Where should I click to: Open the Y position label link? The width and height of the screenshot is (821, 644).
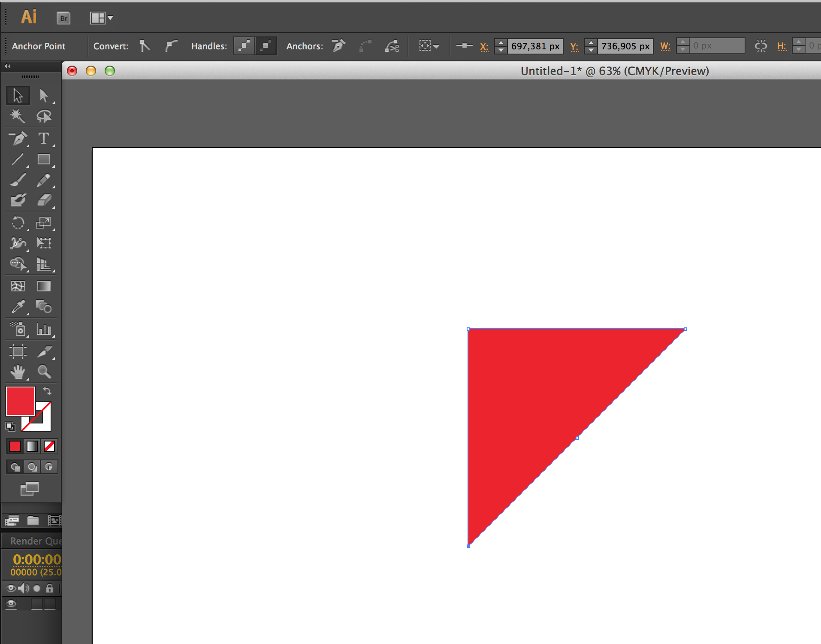(x=574, y=46)
